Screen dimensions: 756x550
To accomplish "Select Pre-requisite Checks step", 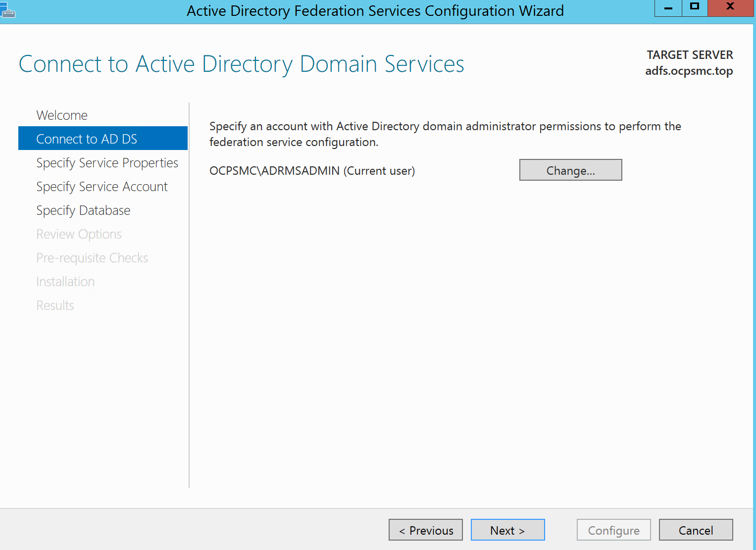I will coord(92,258).
